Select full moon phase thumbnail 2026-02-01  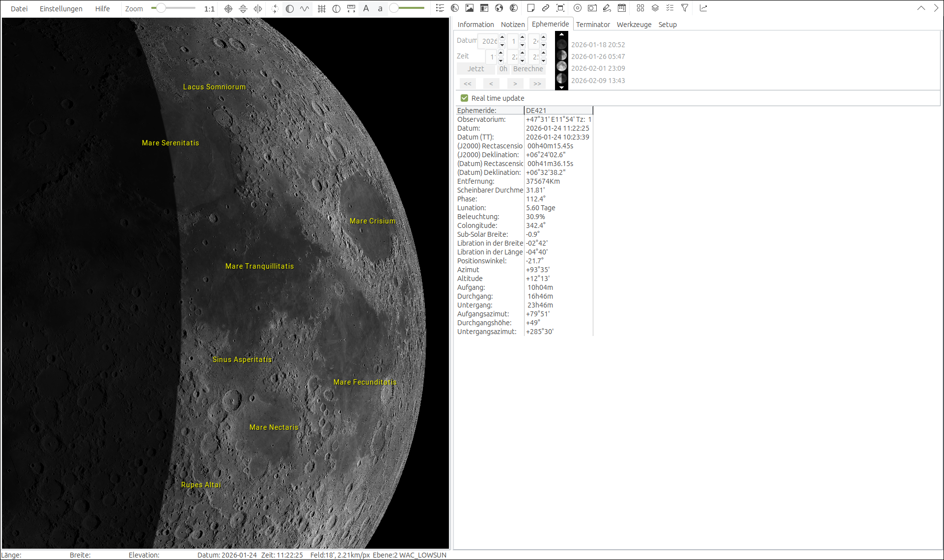[562, 67]
